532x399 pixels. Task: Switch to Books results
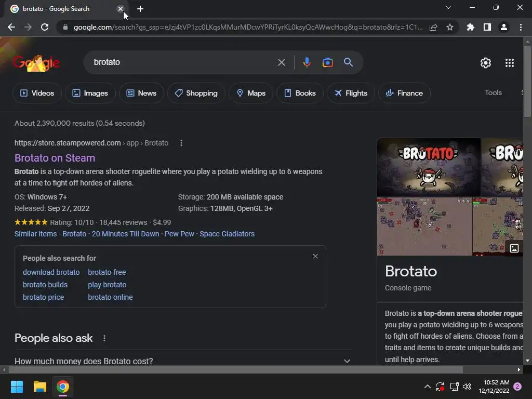pyautogui.click(x=300, y=93)
